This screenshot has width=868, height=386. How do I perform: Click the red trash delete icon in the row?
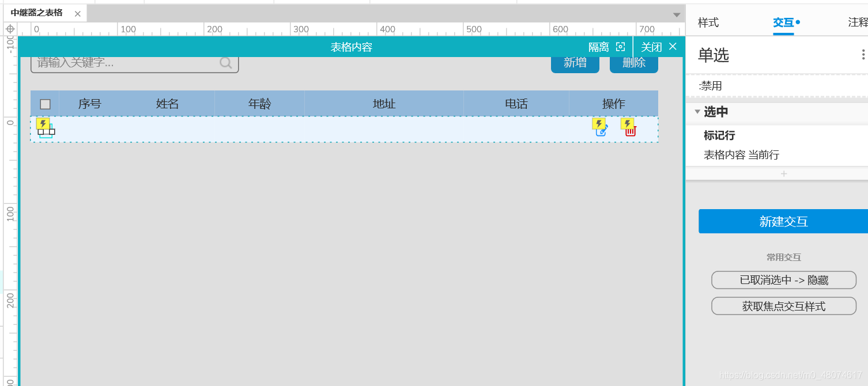(631, 131)
